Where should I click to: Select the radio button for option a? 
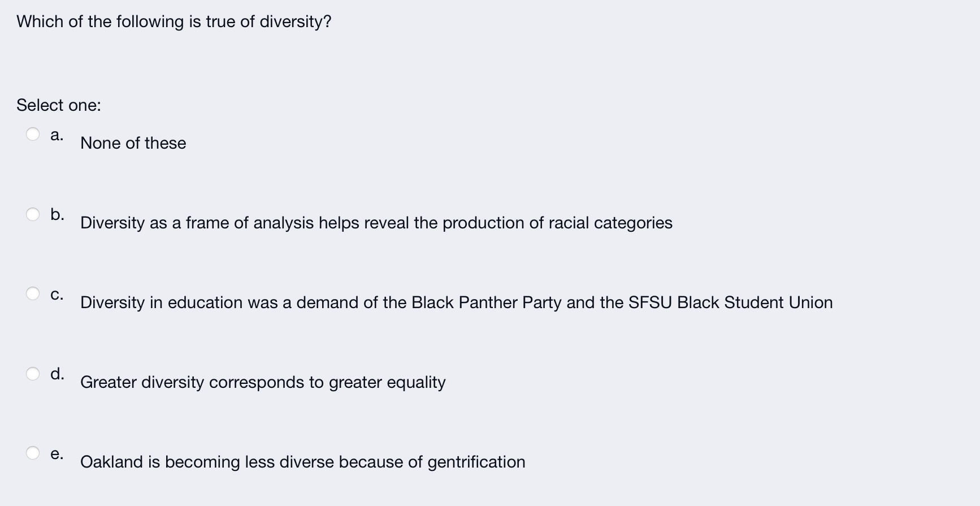(33, 134)
